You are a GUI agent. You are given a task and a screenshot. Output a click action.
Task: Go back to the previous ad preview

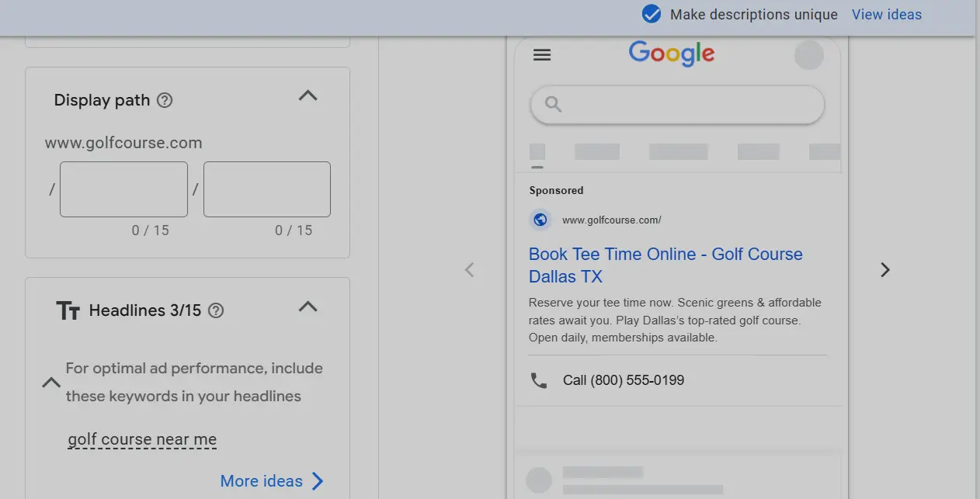470,269
